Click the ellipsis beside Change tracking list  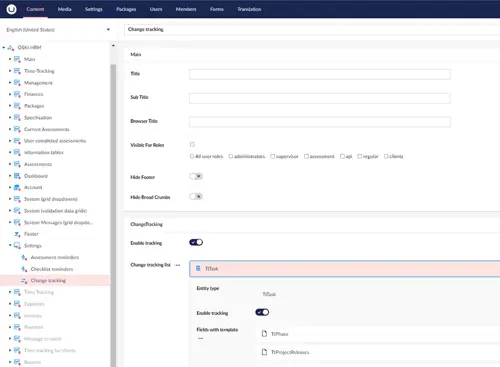[x=178, y=265]
